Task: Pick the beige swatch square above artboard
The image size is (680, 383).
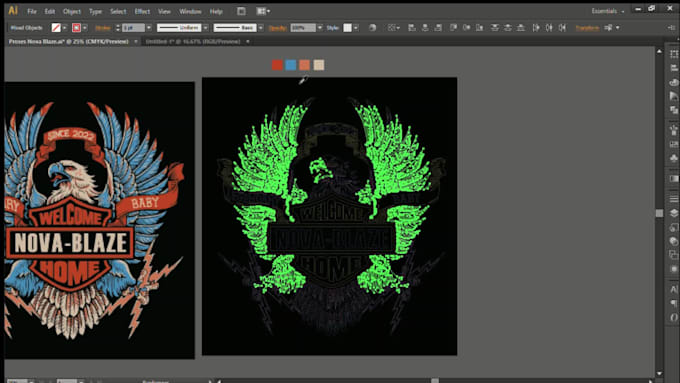Action: pyautogui.click(x=319, y=65)
